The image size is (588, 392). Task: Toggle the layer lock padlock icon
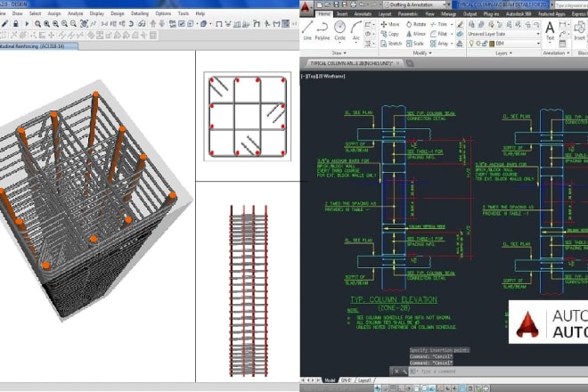[x=485, y=44]
